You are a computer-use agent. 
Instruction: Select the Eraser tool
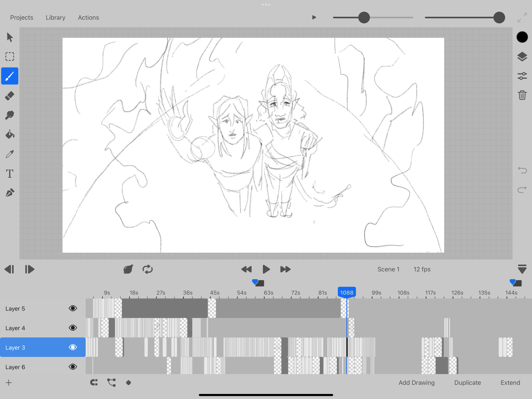pos(10,96)
